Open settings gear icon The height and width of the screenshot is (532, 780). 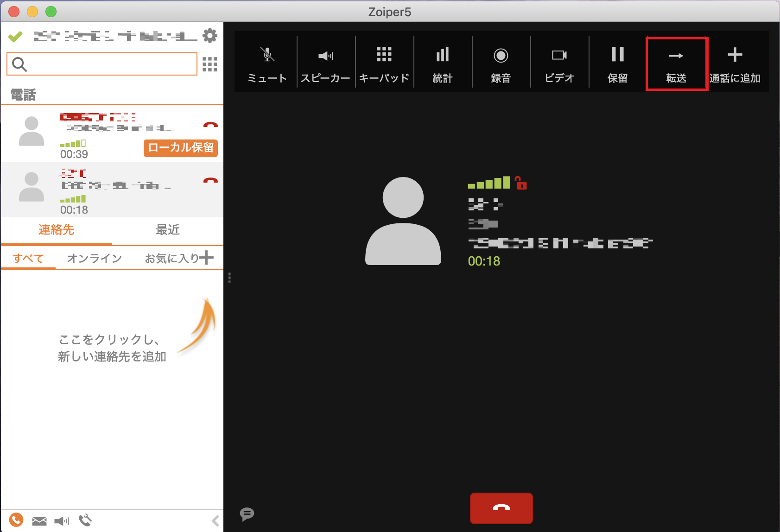(x=210, y=36)
